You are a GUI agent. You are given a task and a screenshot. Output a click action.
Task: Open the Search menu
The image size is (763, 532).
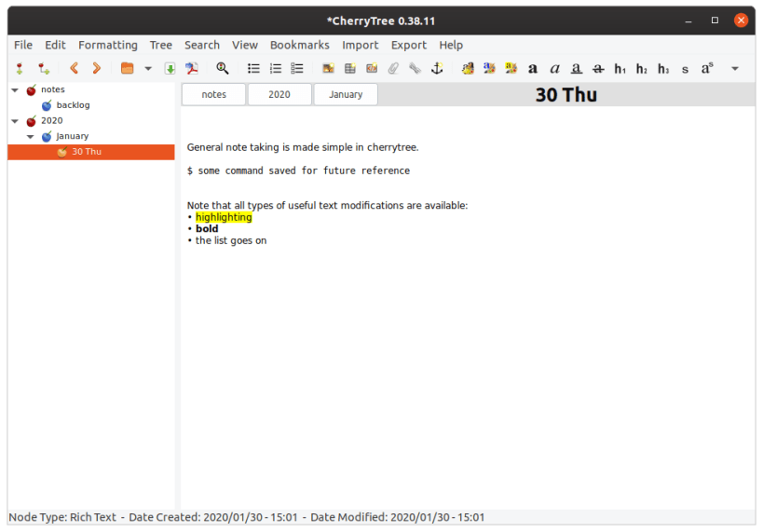point(202,46)
